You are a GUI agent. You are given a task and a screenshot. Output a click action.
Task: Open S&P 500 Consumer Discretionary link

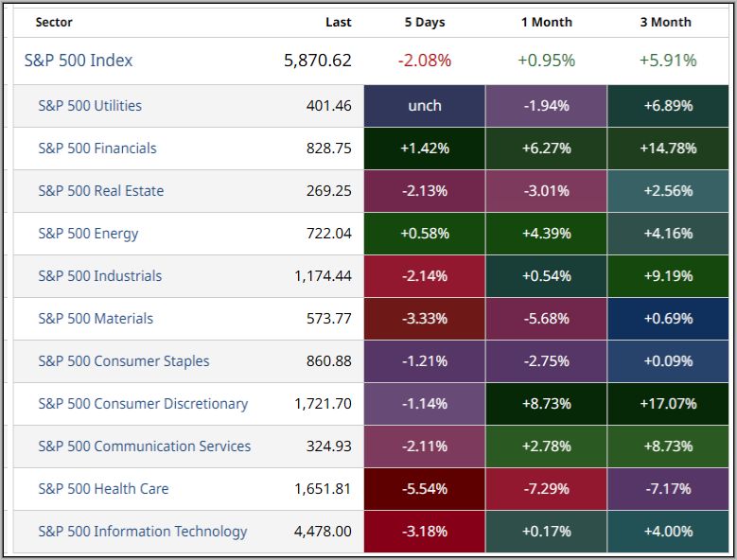143,404
